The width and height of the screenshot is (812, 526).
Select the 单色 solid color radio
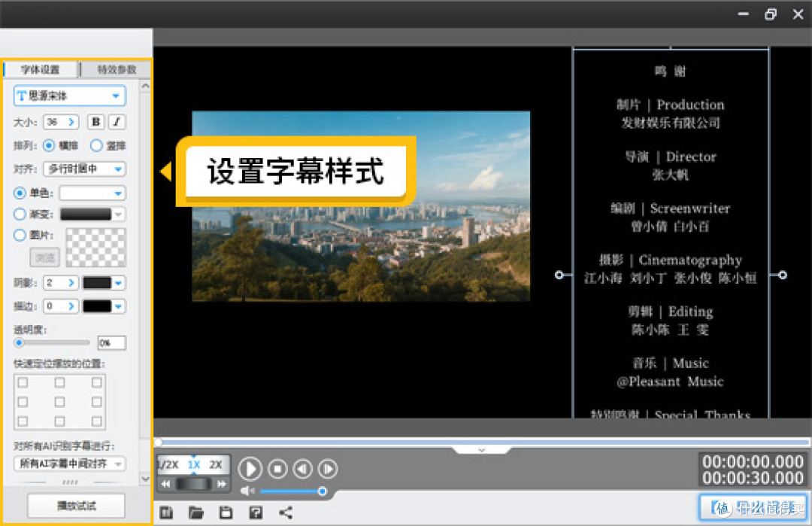20,193
